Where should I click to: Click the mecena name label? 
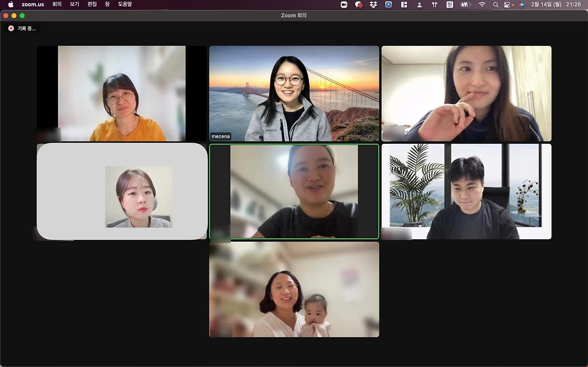coord(220,136)
